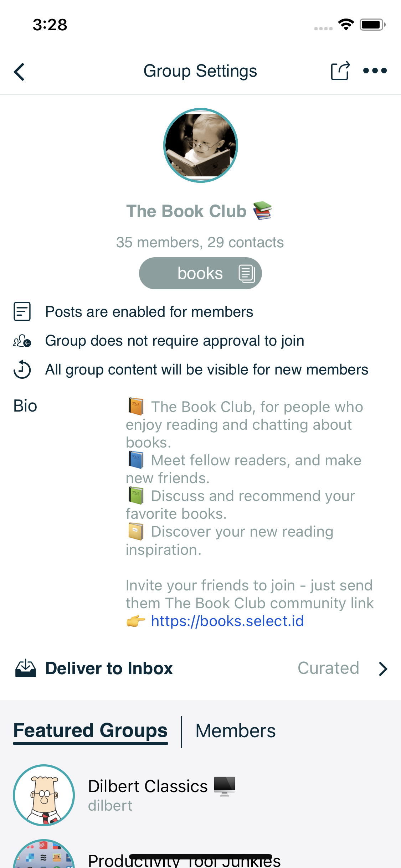Open The Book Club profile photo

pos(201,145)
